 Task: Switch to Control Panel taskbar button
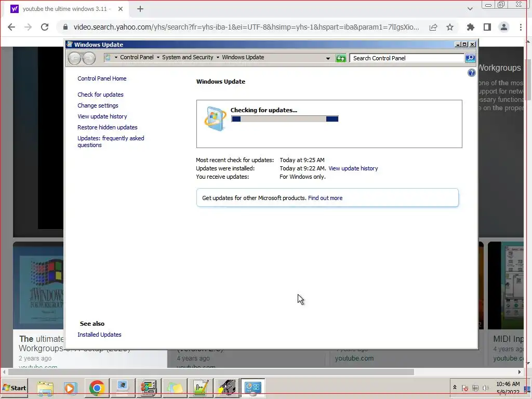click(253, 388)
